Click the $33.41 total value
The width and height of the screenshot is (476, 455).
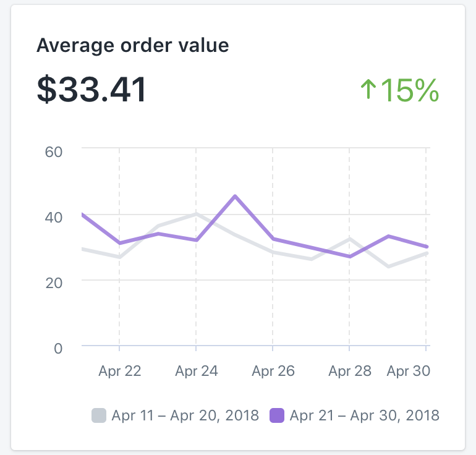click(x=91, y=90)
